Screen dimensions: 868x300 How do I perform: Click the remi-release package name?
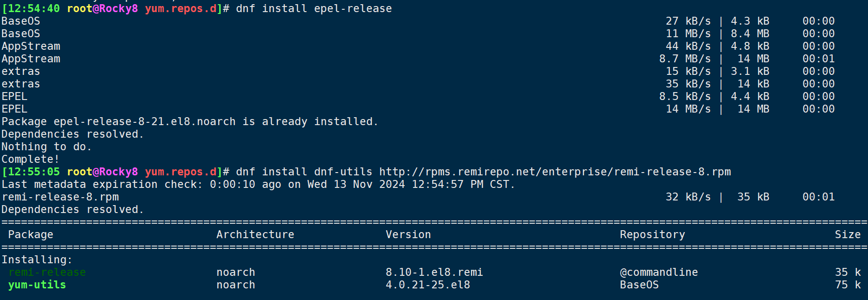click(47, 272)
